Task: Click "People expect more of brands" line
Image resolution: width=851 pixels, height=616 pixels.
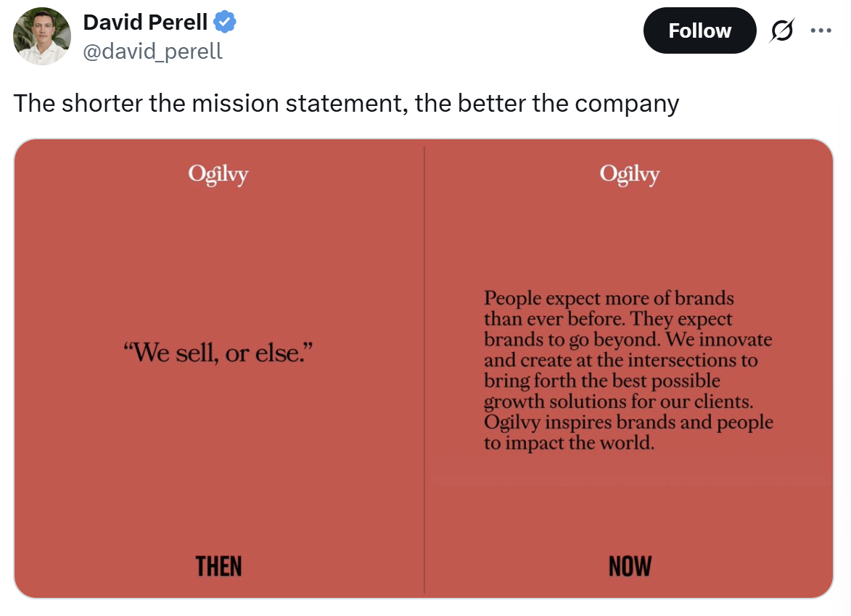Action: (x=609, y=298)
